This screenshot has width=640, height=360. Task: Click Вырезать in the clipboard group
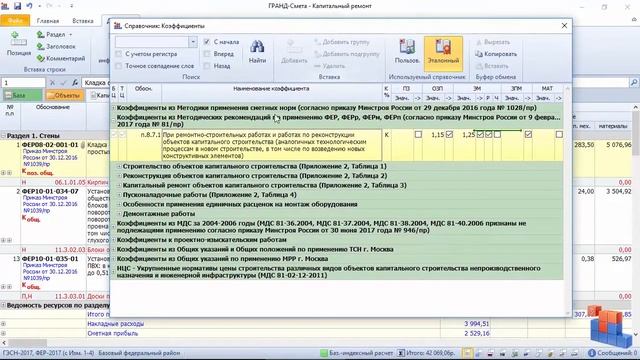[x=493, y=42]
